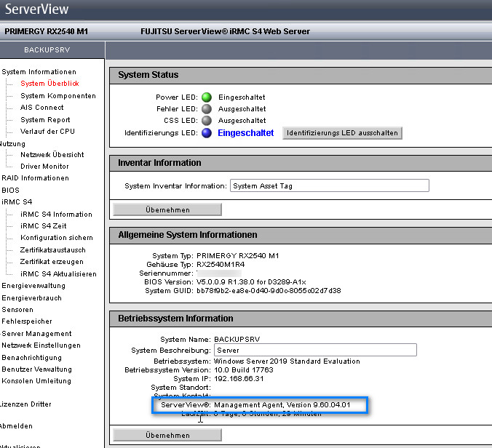Open Zertifikat erzeugen page
This screenshot has width=492, height=448.
tap(52, 262)
